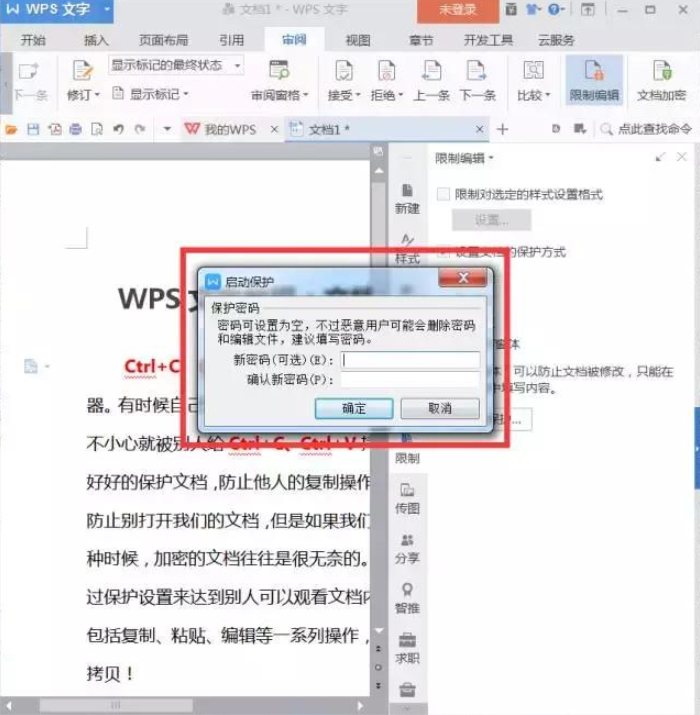
Task: Close the 启动保护 dialog with X
Action: click(x=463, y=278)
